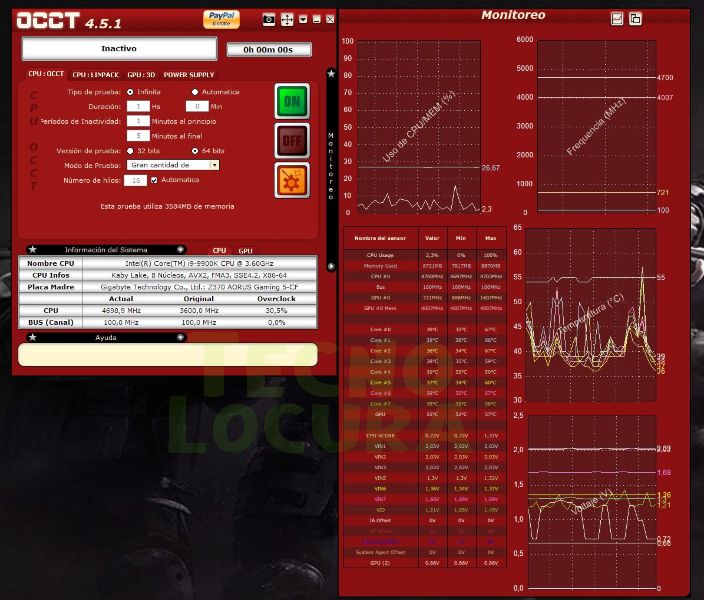Switch system info to the CPU tab
The width and height of the screenshot is (704, 600).
219,251
